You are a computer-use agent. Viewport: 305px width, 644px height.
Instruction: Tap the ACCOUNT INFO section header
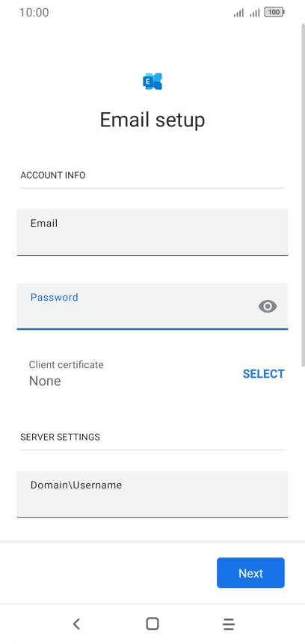coord(53,175)
